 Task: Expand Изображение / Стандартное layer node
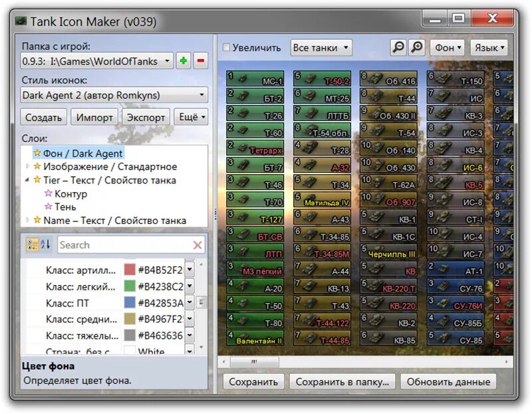[28, 166]
